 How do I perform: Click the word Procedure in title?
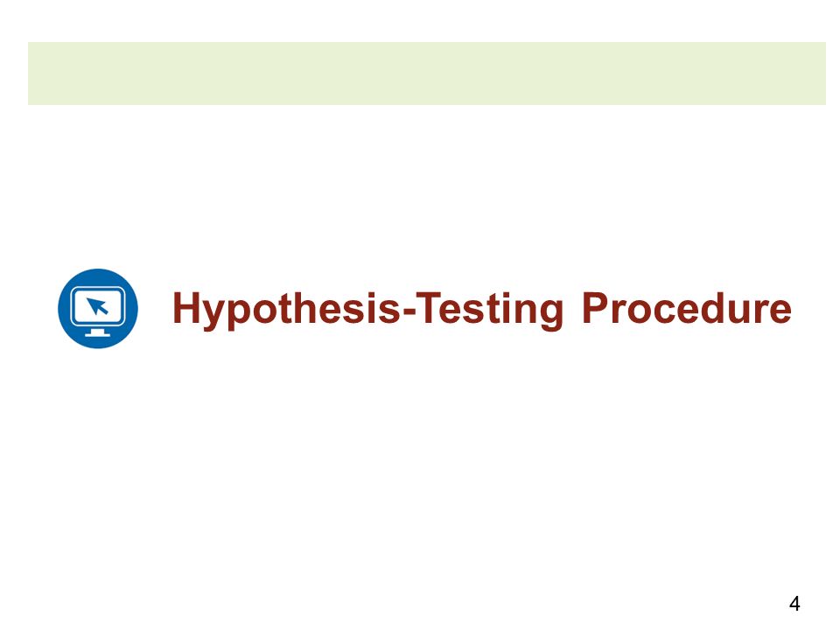pyautogui.click(x=687, y=308)
